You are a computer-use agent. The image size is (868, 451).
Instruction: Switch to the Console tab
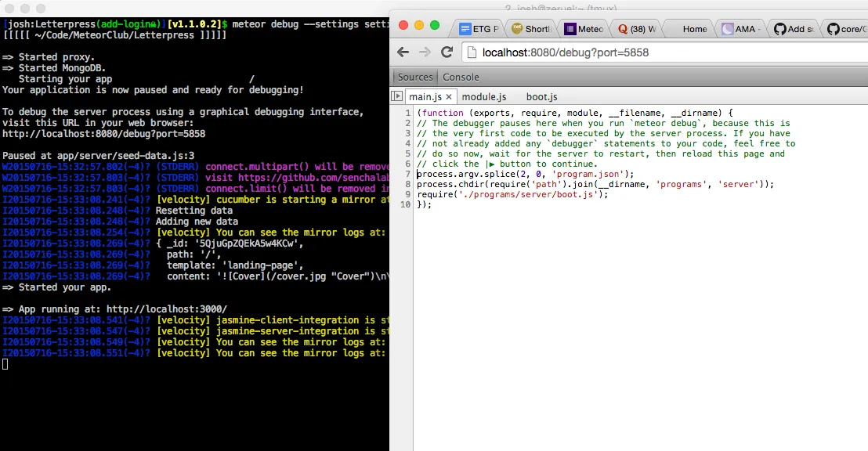(461, 77)
